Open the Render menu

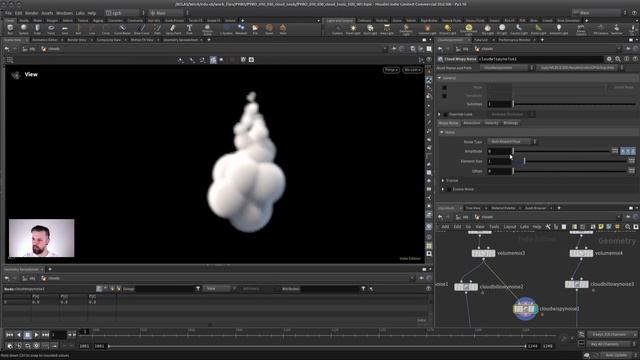(x=31, y=13)
